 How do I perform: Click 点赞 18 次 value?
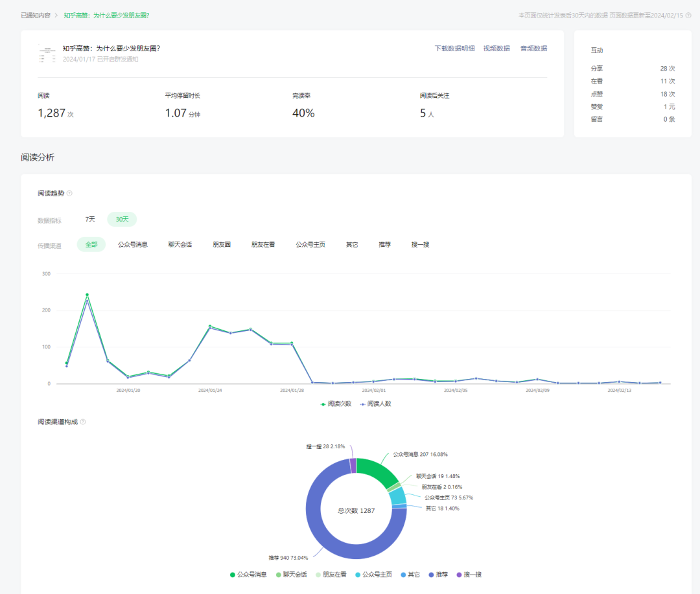668,94
